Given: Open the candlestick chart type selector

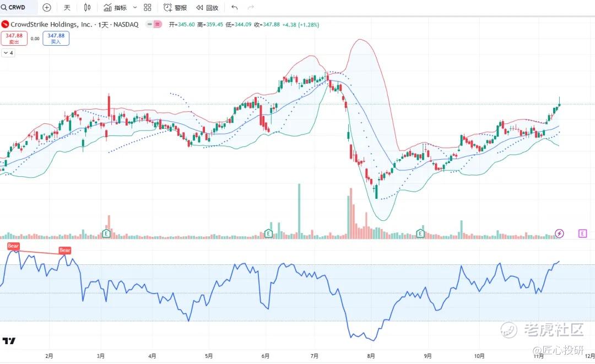Looking at the screenshot, I should click(x=87, y=7).
